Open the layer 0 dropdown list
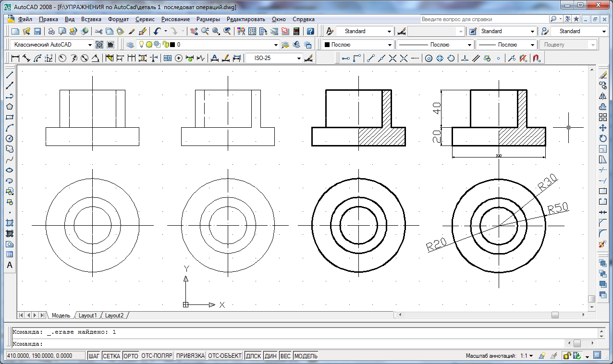The height and width of the screenshot is (364, 613). click(276, 45)
